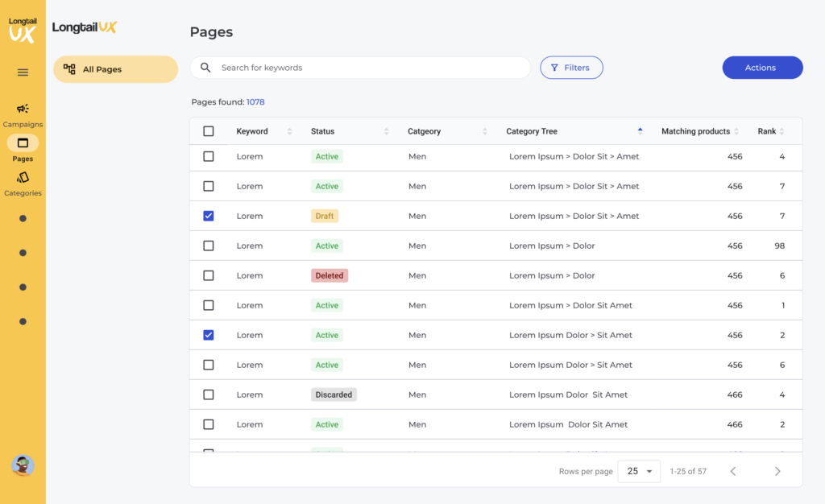Image resolution: width=825 pixels, height=504 pixels.
Task: Check the Discarded row checkbox
Action: pos(209,395)
